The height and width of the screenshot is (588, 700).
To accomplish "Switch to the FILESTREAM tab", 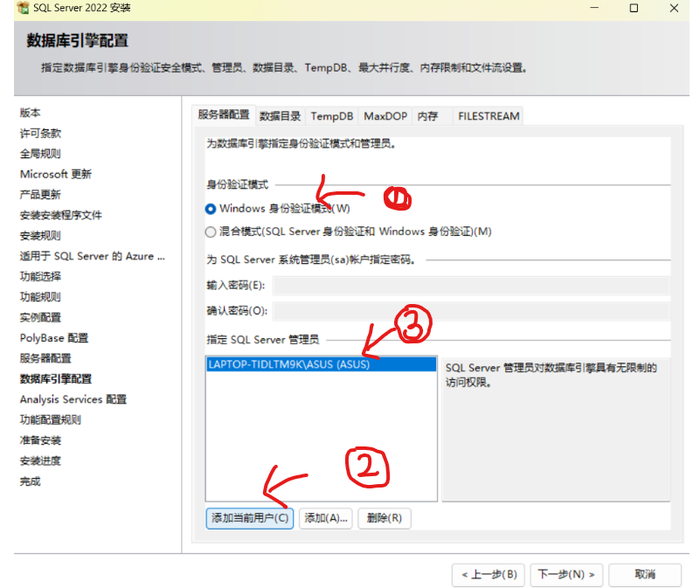I will pos(488,114).
